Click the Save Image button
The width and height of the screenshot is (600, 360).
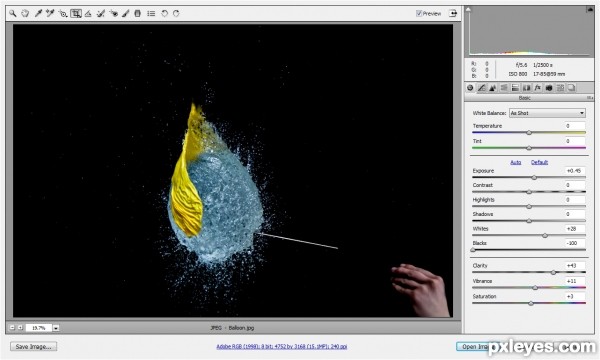(x=34, y=347)
